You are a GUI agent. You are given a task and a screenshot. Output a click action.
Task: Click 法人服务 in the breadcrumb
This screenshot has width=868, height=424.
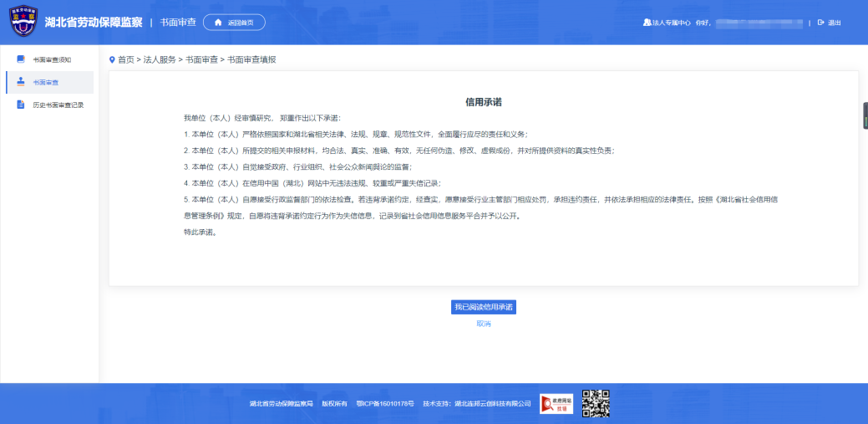point(160,60)
